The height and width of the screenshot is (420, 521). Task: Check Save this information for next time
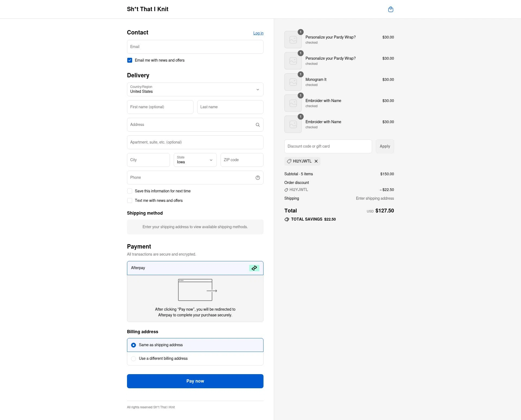[x=130, y=191]
